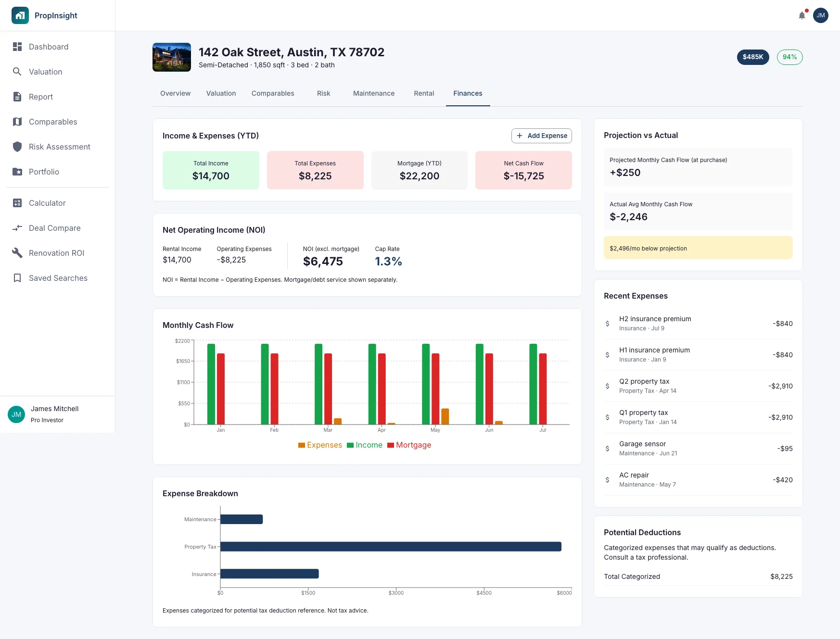The width and height of the screenshot is (840, 639).
Task: Click dollar icon for H1 insurance premium
Action: pyautogui.click(x=607, y=355)
